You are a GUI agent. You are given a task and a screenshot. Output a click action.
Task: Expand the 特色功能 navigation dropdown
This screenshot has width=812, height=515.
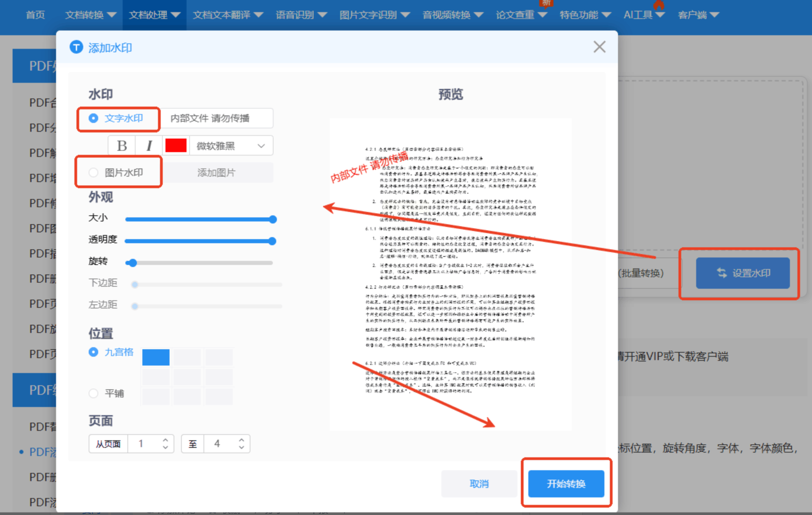pyautogui.click(x=585, y=15)
